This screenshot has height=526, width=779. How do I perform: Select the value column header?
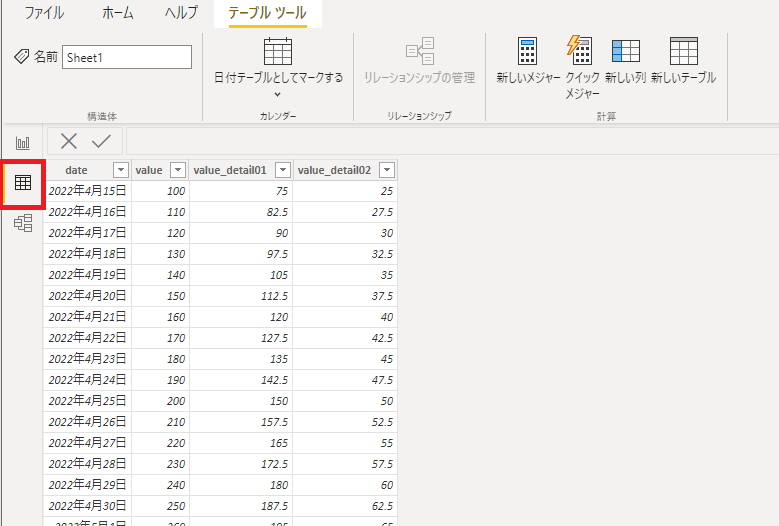149,170
